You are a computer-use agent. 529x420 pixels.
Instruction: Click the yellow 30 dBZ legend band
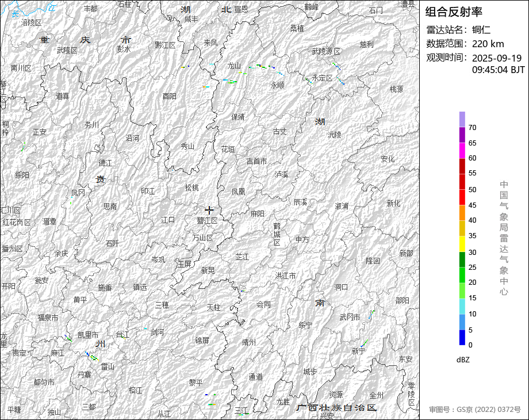(462, 244)
